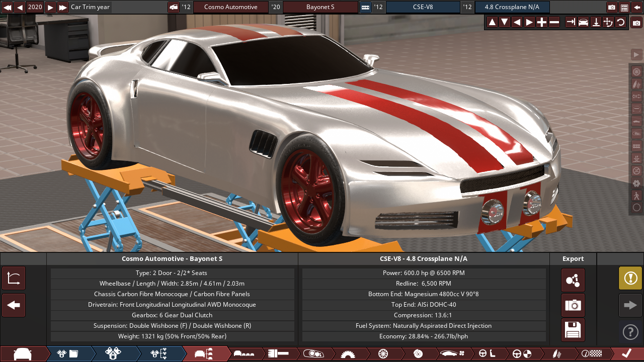Toggle car body icon in right sidebar
644x362 pixels.
click(636, 121)
